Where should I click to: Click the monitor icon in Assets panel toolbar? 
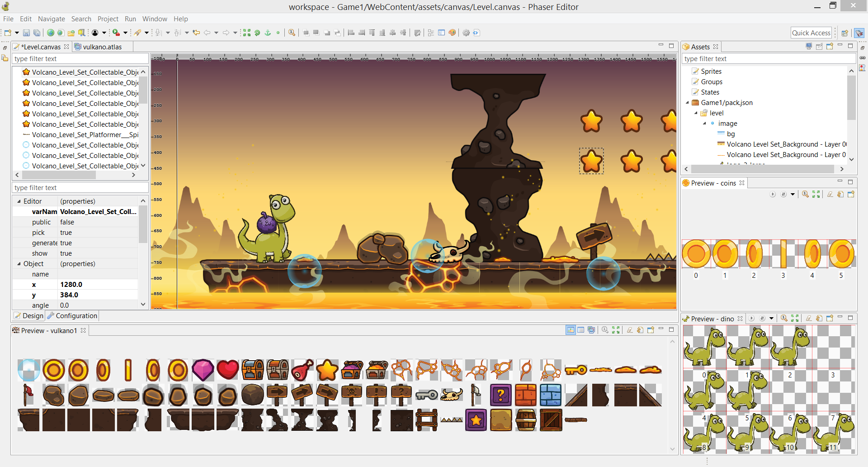tap(809, 46)
